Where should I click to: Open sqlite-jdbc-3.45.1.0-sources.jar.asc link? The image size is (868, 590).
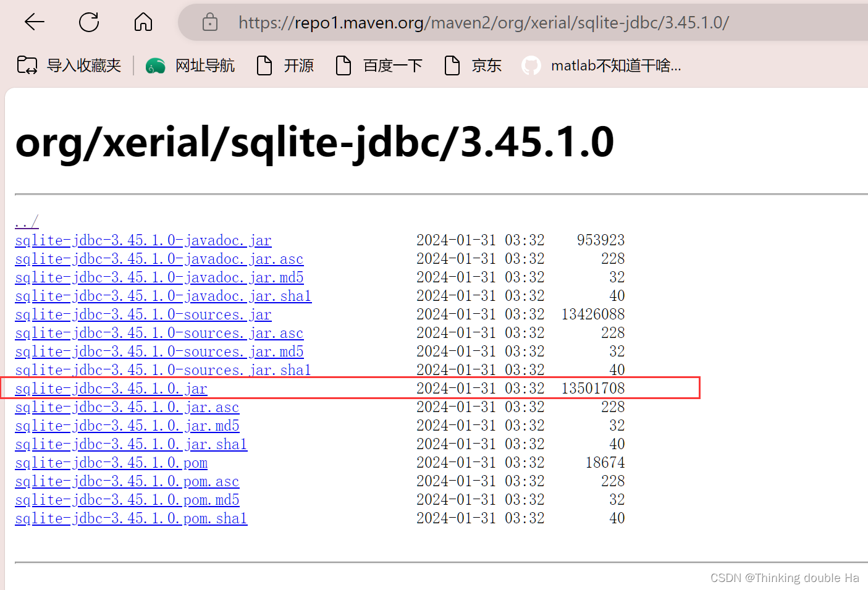tap(159, 332)
